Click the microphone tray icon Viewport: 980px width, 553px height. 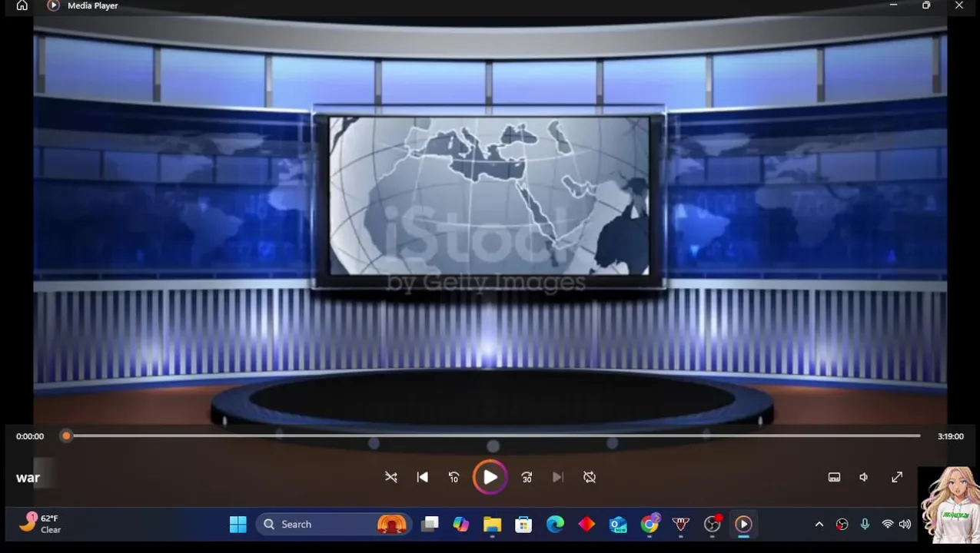pyautogui.click(x=865, y=525)
